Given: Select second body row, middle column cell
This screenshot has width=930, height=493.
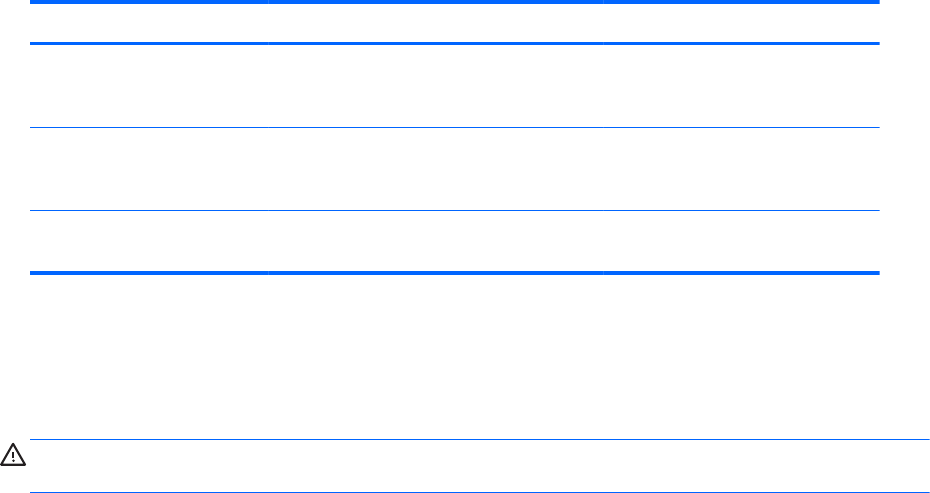Looking at the screenshot, I should 436,169.
